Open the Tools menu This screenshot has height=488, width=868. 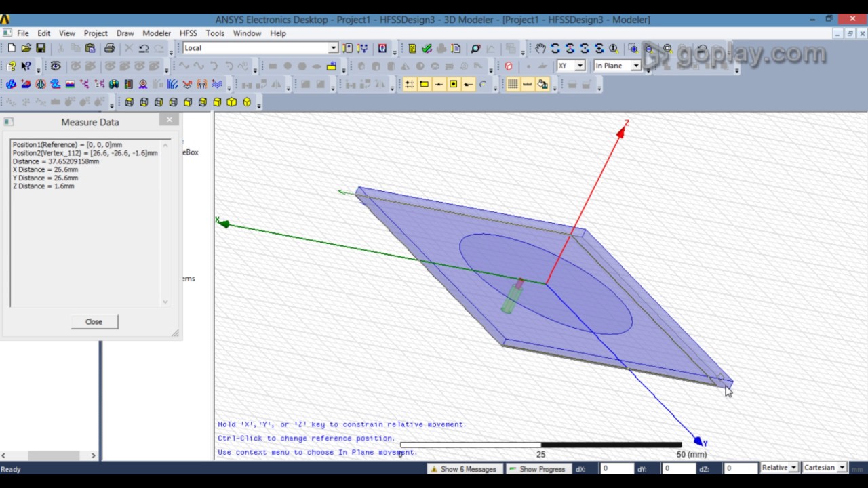215,33
